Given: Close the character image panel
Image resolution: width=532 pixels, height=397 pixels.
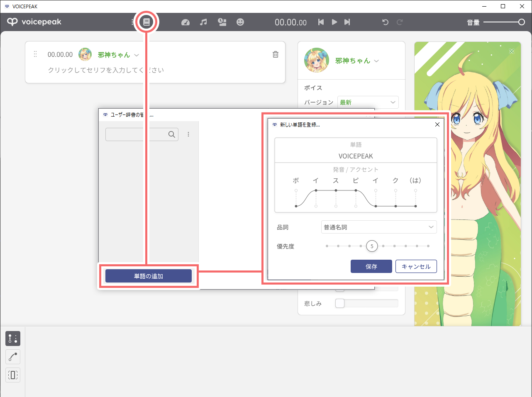Looking at the screenshot, I should [x=512, y=51].
